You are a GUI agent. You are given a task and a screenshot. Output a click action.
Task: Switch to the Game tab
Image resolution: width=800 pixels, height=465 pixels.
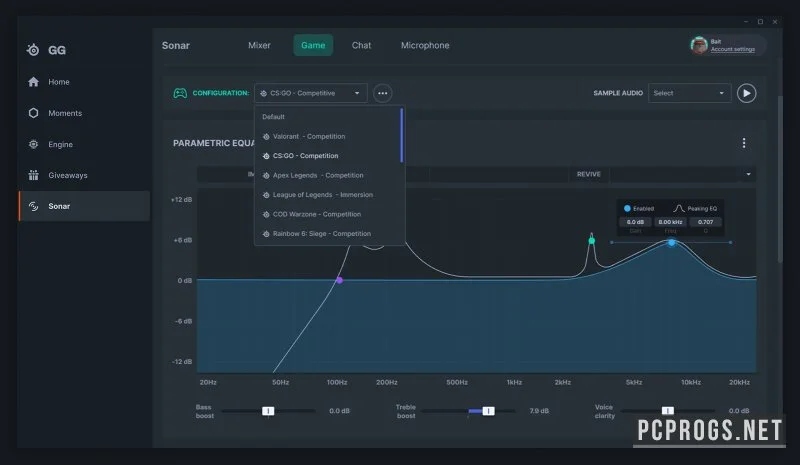[313, 45]
